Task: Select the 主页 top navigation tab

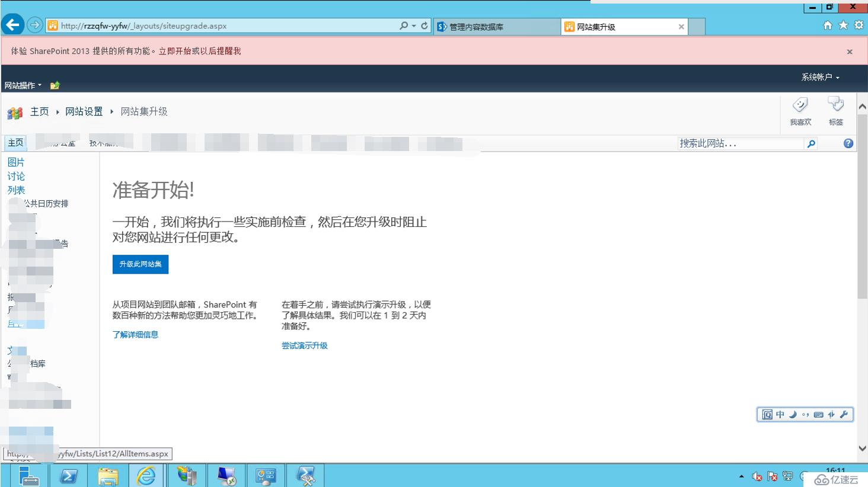Action: click(x=15, y=143)
